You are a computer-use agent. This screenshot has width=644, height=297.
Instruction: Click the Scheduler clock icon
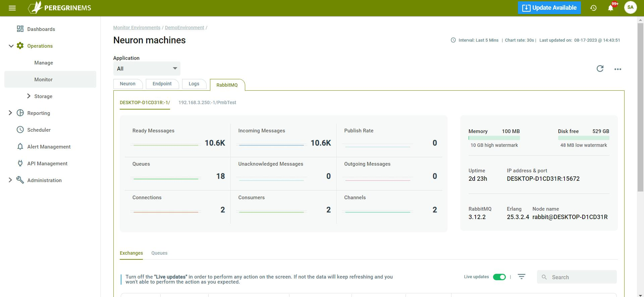(x=20, y=130)
